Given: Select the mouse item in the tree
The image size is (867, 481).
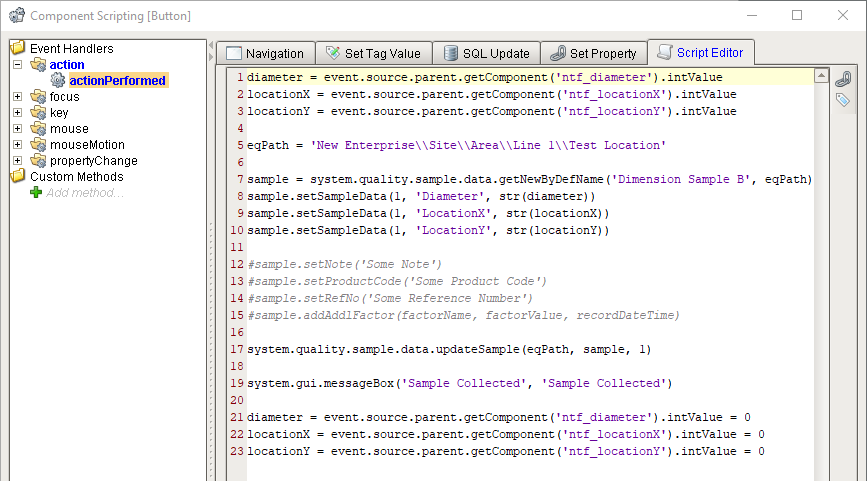Looking at the screenshot, I should coord(69,129).
